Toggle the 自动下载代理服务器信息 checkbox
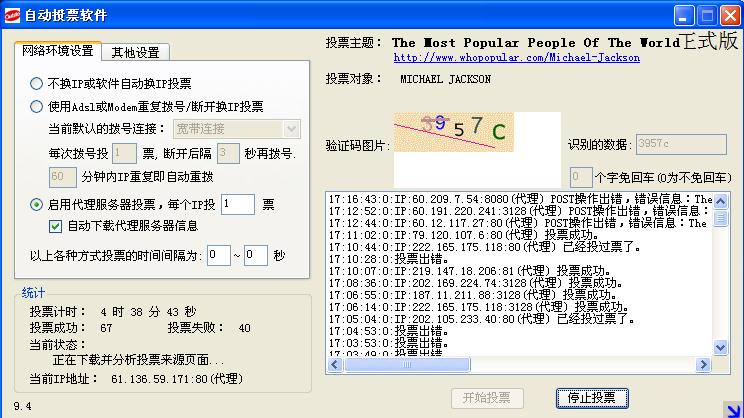Image resolution: width=744 pixels, height=418 pixels. coord(56,225)
